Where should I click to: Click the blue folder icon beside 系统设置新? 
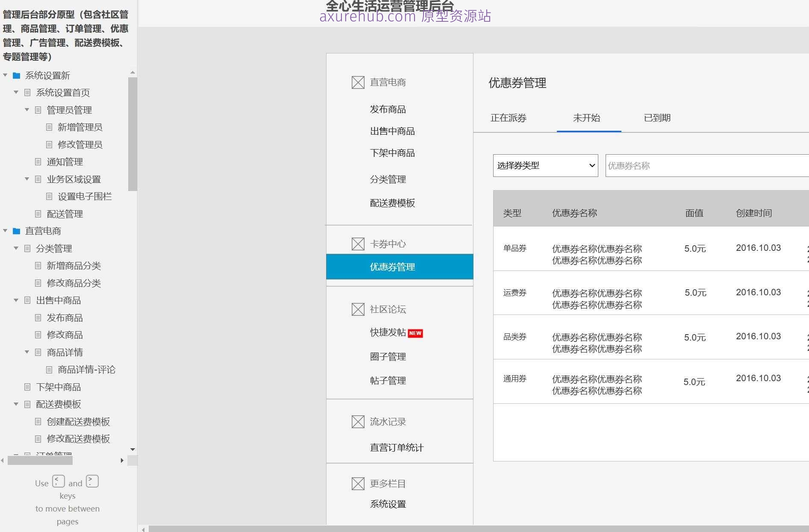click(17, 76)
